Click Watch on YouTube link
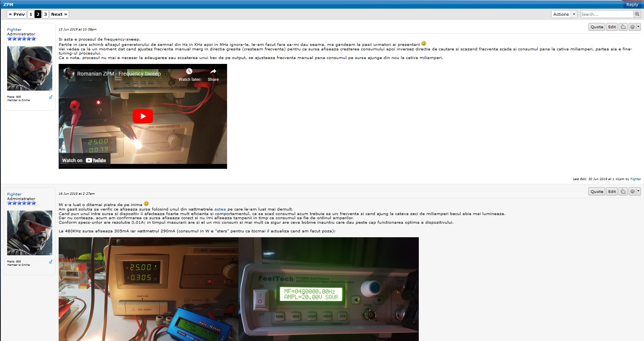This screenshot has width=644, height=341. coord(84,160)
